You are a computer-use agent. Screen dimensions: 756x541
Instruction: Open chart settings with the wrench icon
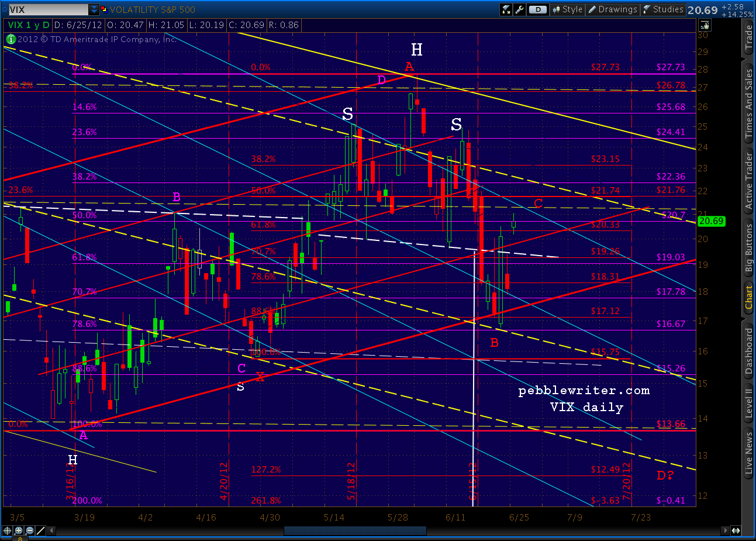519,9
